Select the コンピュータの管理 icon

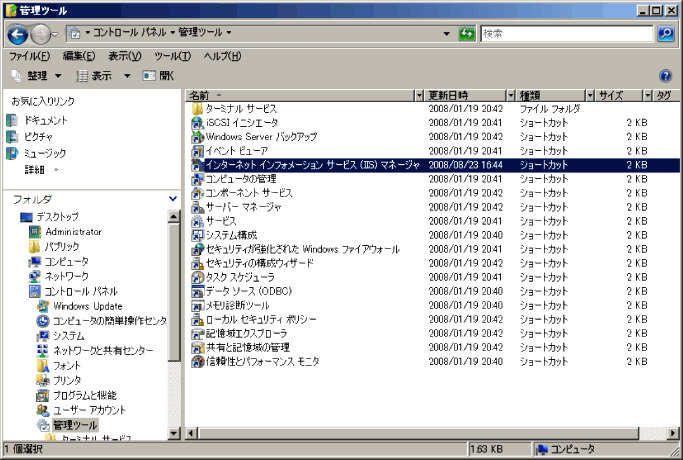pyautogui.click(x=197, y=179)
